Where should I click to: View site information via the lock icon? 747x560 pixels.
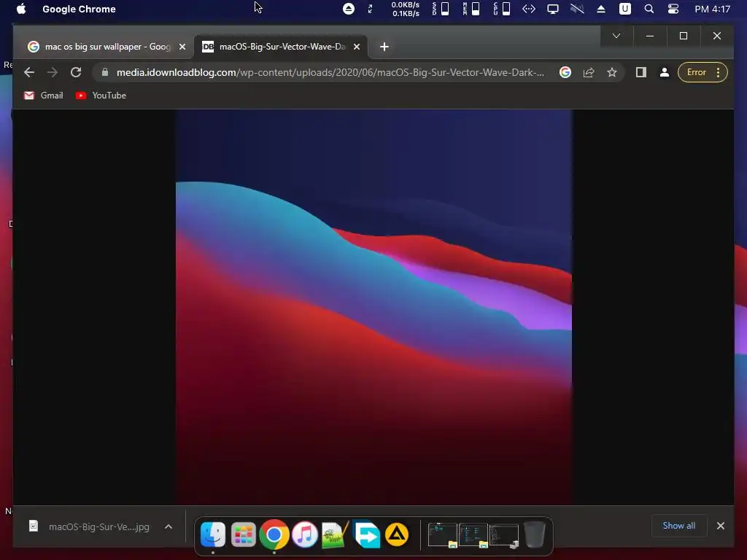coord(105,72)
